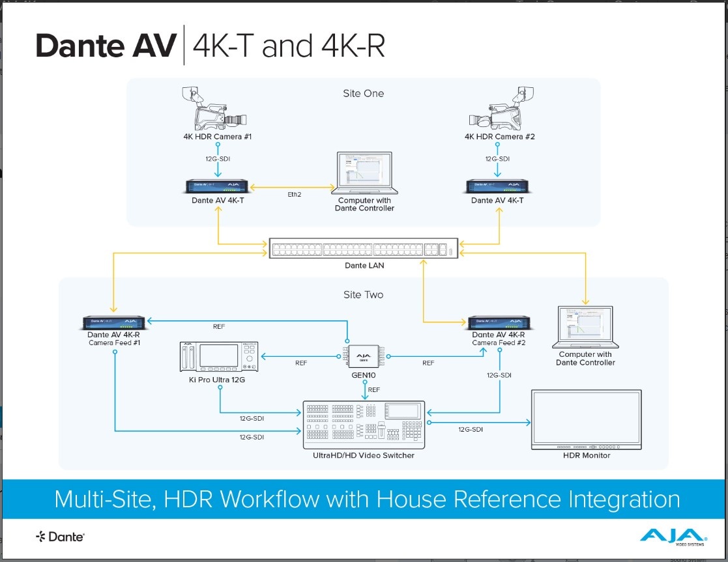Select the Dante AV 4K-R Camera Feed #2 device
Screen dimensions: 728x562
point(499,322)
